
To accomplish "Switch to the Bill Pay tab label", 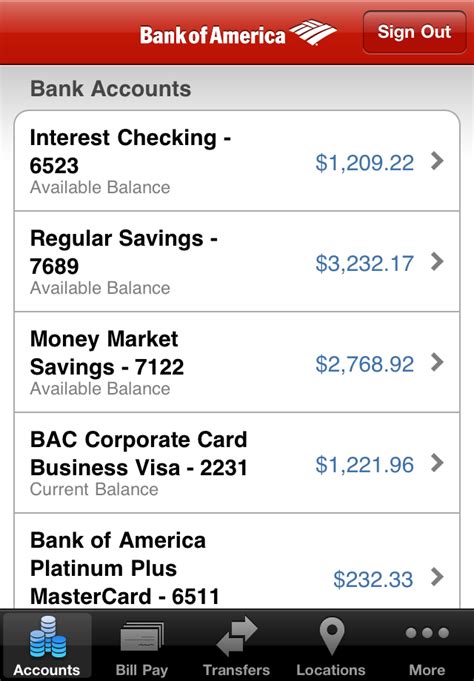I will [x=142, y=670].
